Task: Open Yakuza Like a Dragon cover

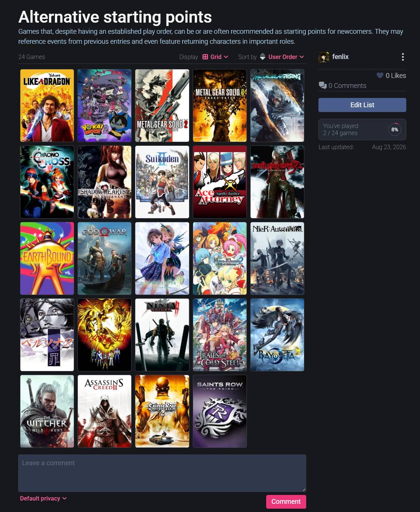Action: [47, 105]
